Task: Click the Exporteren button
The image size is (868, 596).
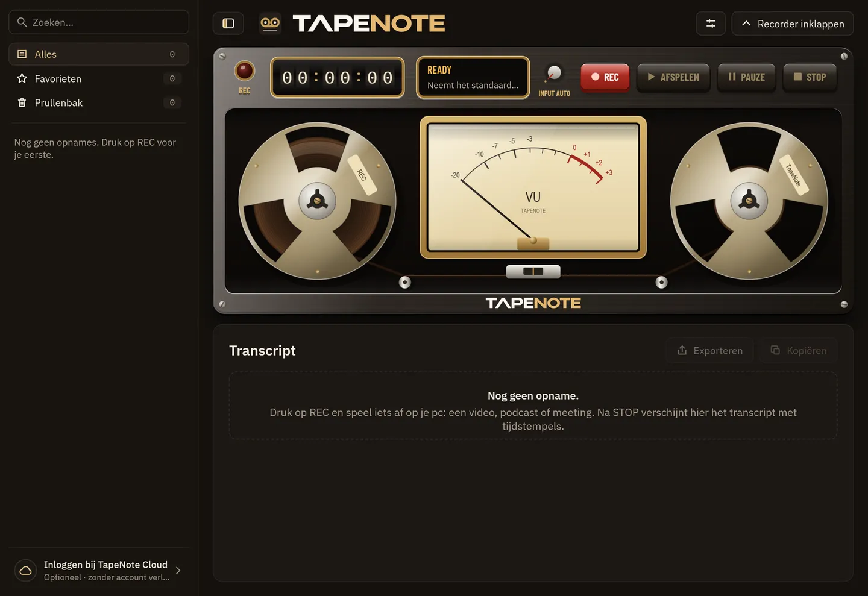Action: tap(710, 350)
